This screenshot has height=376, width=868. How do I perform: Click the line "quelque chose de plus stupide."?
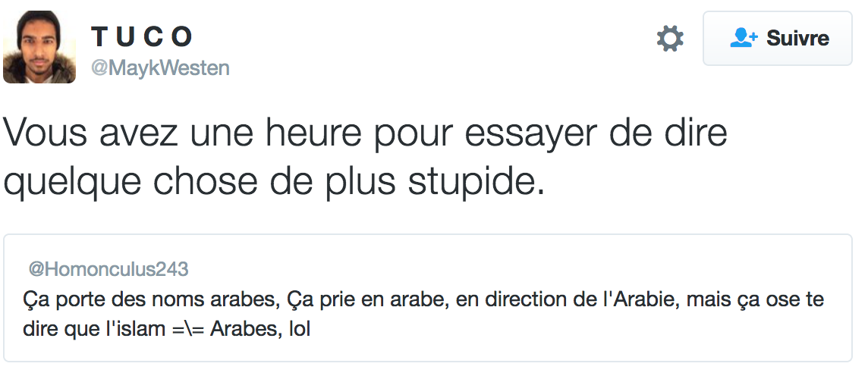click(274, 181)
